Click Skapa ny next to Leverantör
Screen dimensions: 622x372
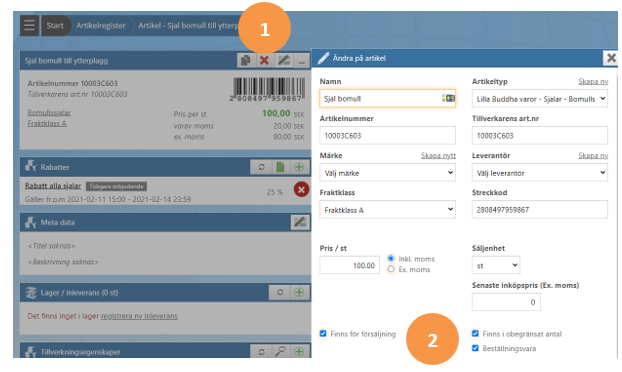click(593, 155)
